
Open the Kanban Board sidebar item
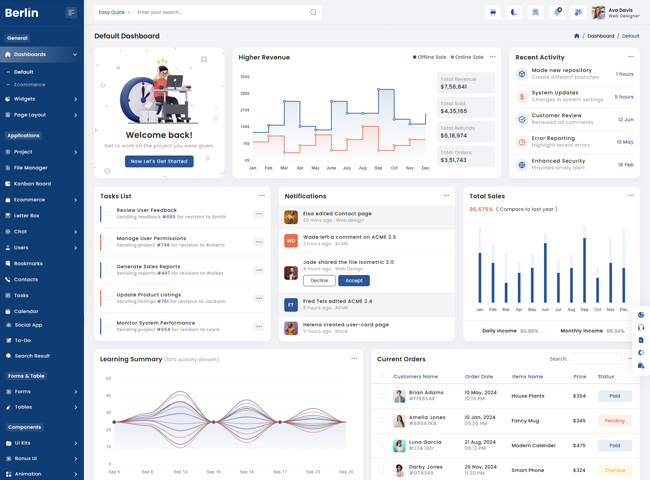(32, 184)
